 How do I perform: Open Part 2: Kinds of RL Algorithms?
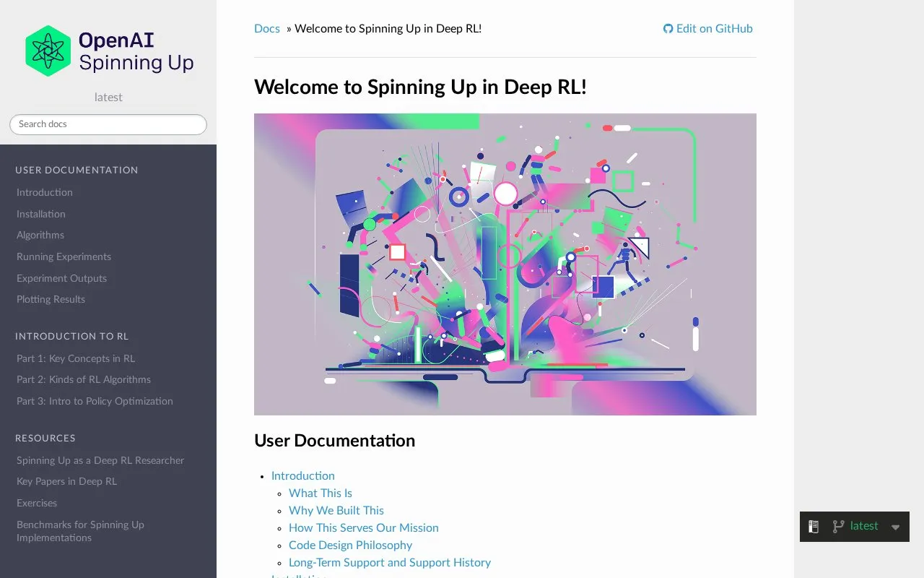click(x=84, y=379)
